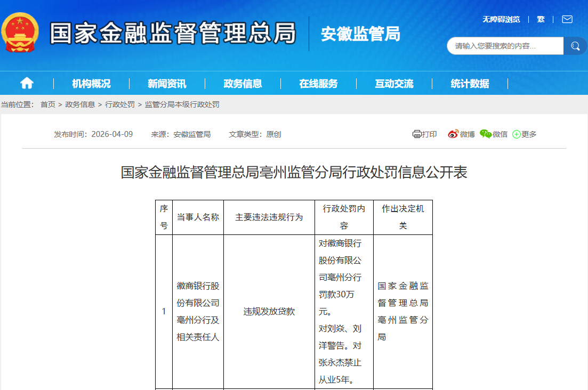Open the envelope mail icon
The image size is (588, 390).
567,19
